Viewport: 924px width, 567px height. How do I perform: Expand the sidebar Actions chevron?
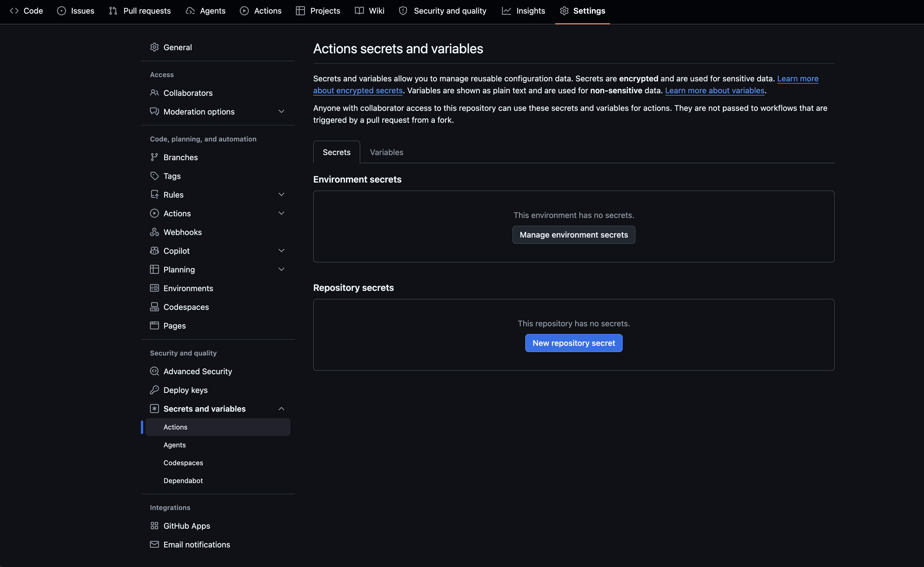pyautogui.click(x=281, y=213)
